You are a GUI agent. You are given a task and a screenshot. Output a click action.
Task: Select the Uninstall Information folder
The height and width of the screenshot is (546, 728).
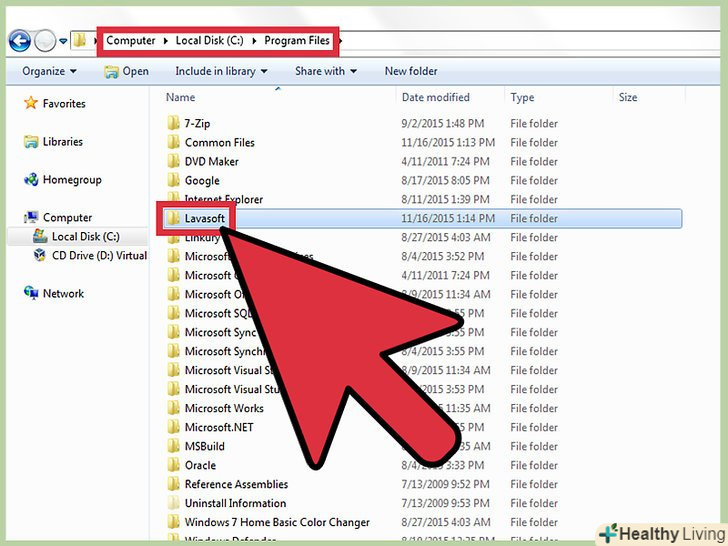(x=235, y=503)
